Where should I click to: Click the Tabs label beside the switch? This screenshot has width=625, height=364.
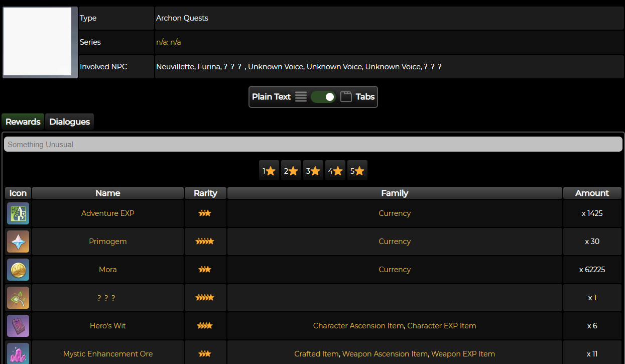(365, 97)
